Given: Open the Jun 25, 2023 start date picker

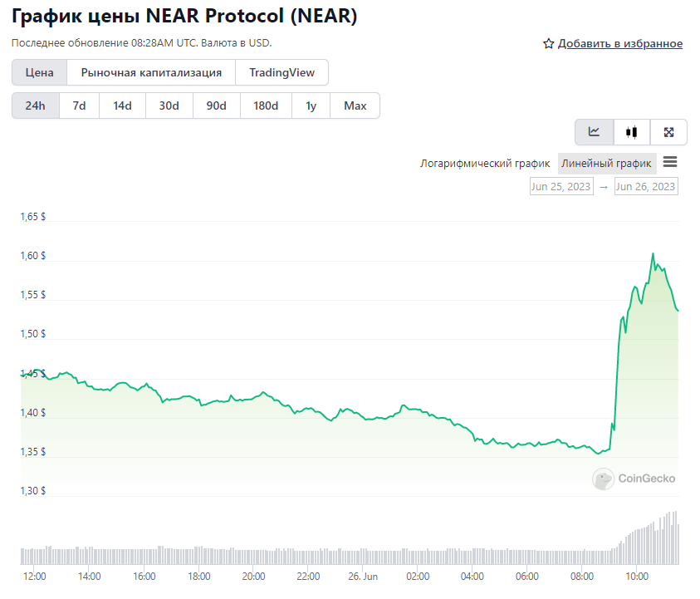Looking at the screenshot, I should (561, 186).
